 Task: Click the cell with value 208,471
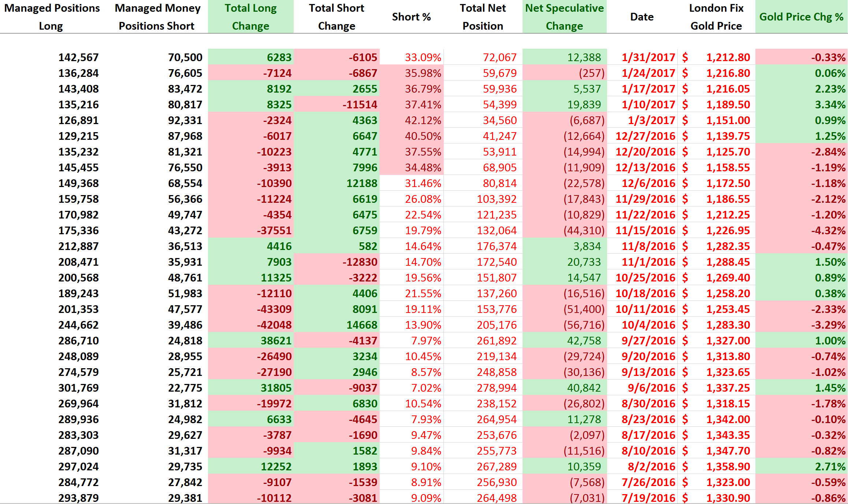79,262
